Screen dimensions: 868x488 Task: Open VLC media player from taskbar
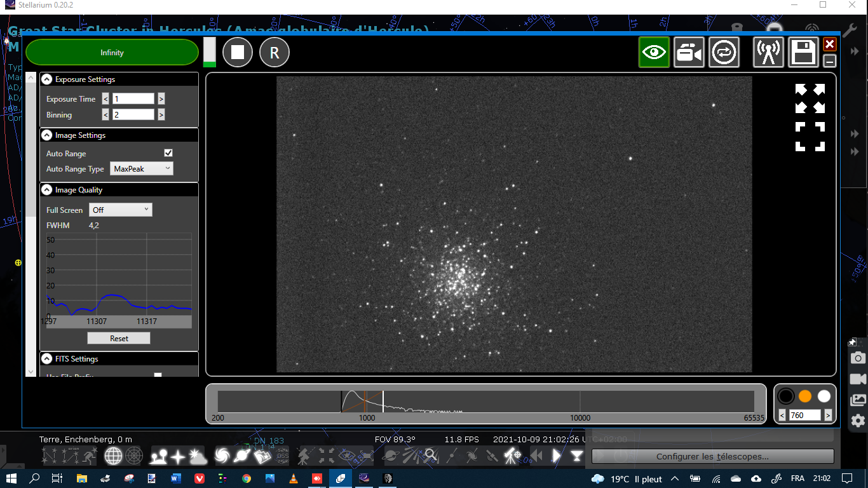coord(294,478)
